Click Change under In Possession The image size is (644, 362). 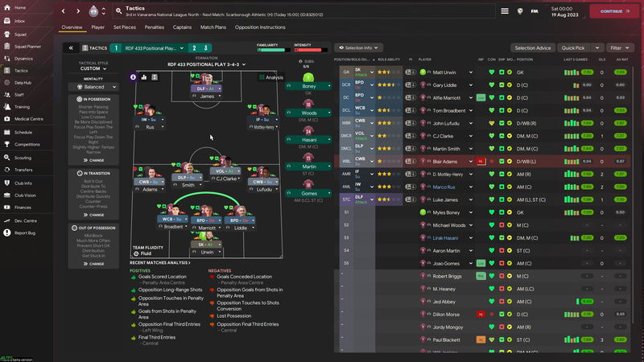pyautogui.click(x=93, y=160)
